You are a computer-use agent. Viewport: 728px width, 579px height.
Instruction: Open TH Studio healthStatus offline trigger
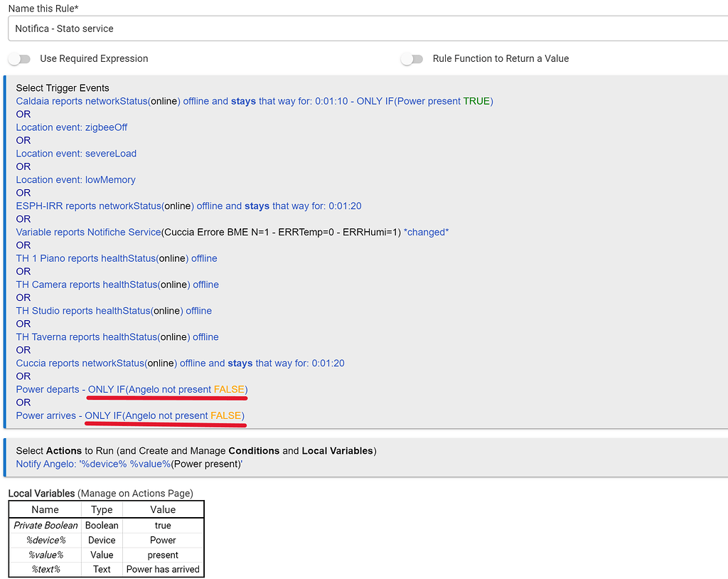114,311
